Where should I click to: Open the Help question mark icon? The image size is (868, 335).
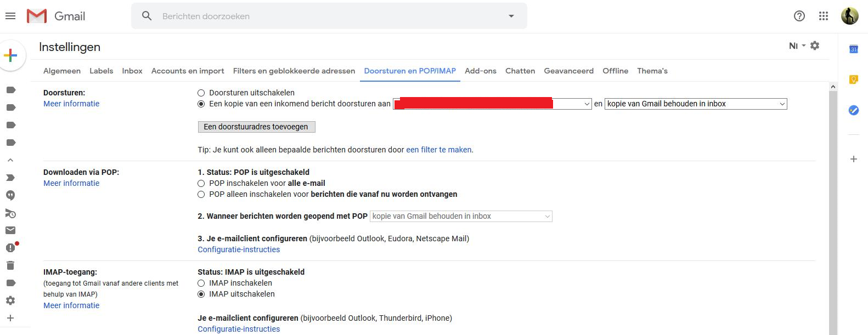tap(799, 16)
